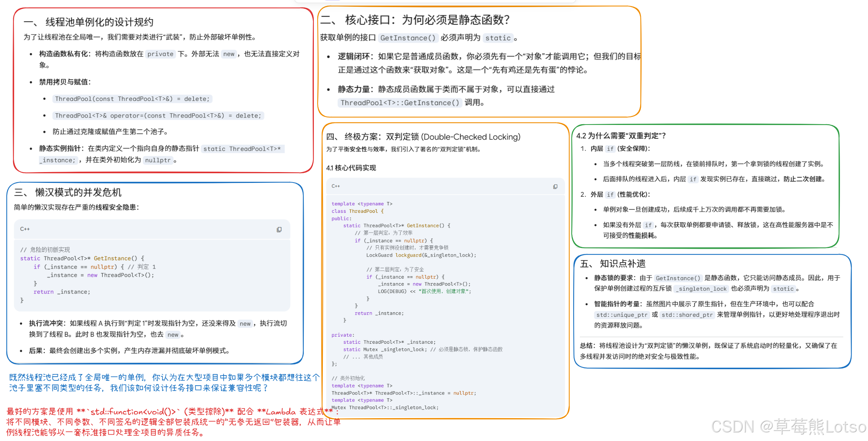
Task: Click the private inline code chip
Action: (160, 54)
